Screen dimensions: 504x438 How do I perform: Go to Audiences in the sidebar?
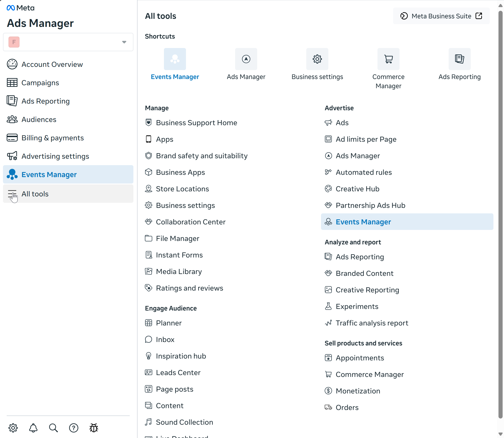[39, 119]
